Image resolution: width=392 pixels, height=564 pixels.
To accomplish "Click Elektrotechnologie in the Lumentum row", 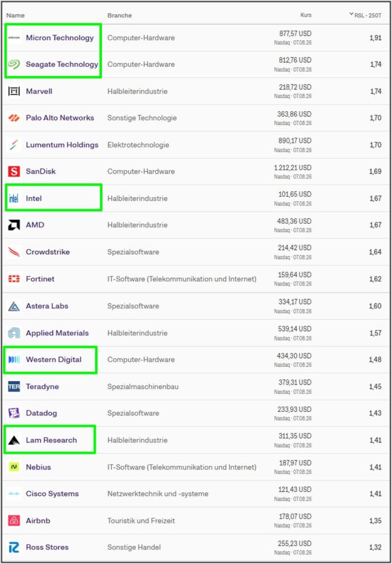I will tap(138, 145).
